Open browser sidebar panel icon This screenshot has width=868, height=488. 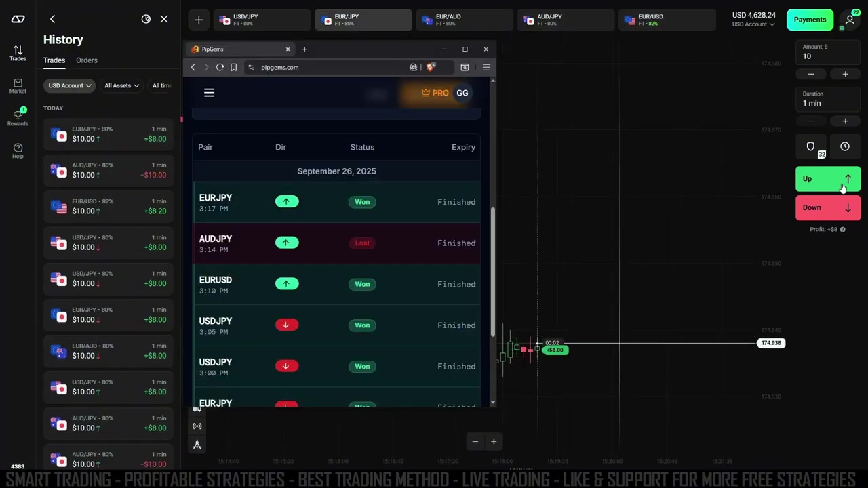point(465,67)
